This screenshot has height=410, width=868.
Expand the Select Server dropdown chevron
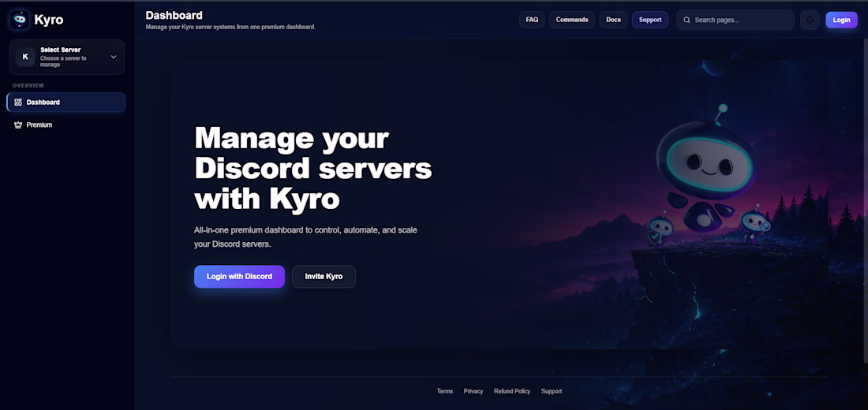point(114,57)
